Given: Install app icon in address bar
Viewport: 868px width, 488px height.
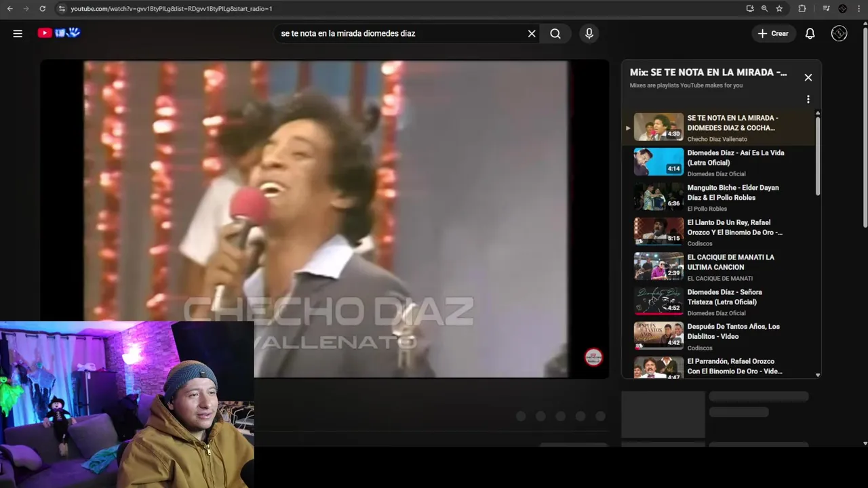Looking at the screenshot, I should tap(749, 9).
